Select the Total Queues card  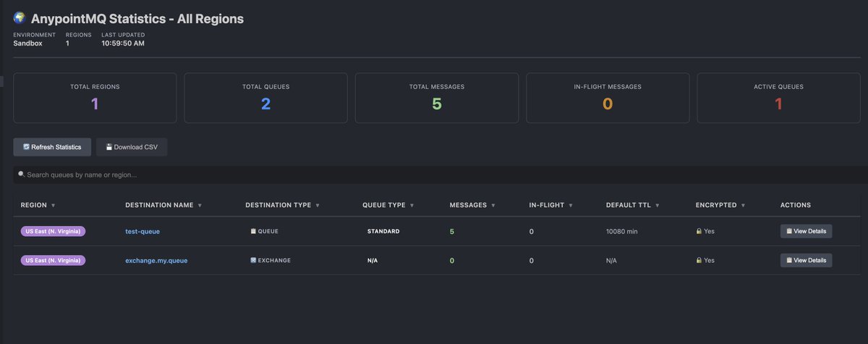click(265, 98)
